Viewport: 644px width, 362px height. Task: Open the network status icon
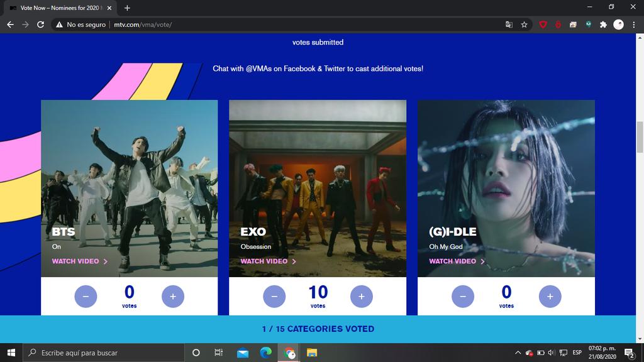pyautogui.click(x=563, y=353)
